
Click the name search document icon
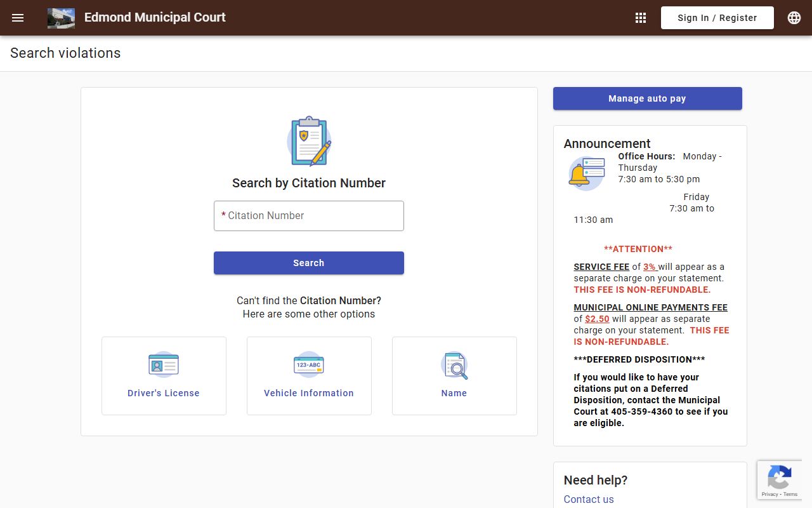pos(454,365)
